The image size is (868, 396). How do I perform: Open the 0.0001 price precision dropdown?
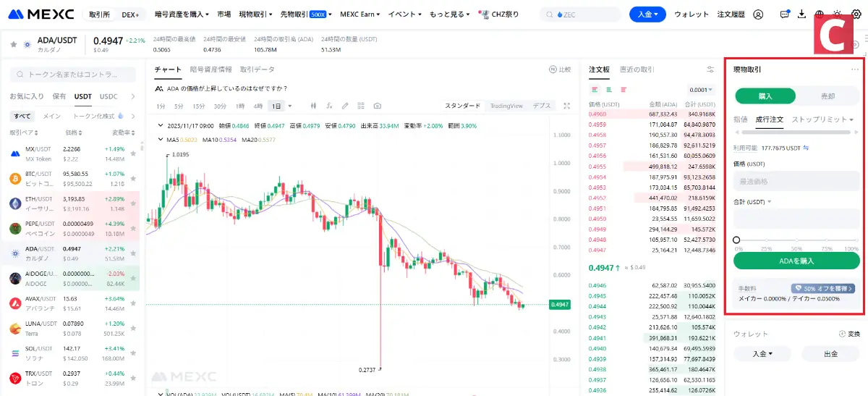click(x=700, y=90)
